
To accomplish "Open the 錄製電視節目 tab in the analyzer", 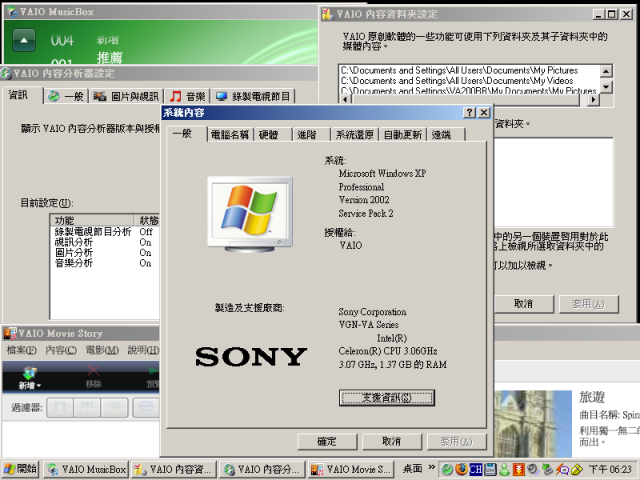I will pos(253,96).
